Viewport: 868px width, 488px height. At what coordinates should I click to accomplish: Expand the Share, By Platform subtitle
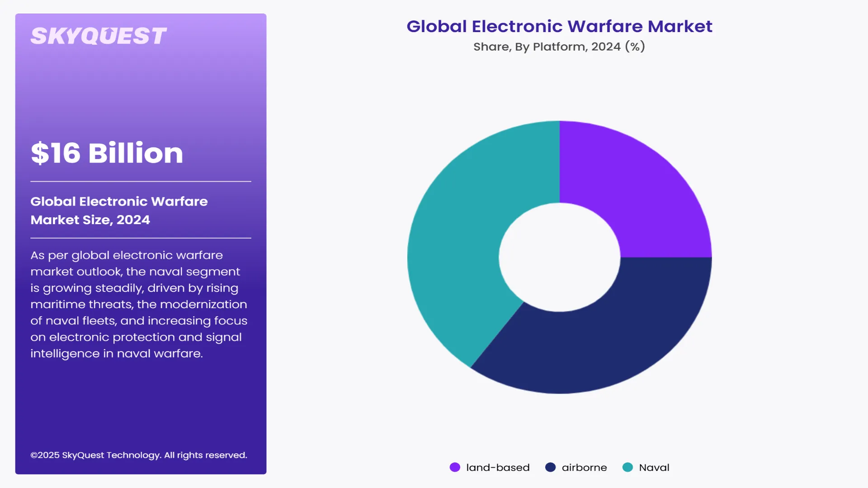559,46
